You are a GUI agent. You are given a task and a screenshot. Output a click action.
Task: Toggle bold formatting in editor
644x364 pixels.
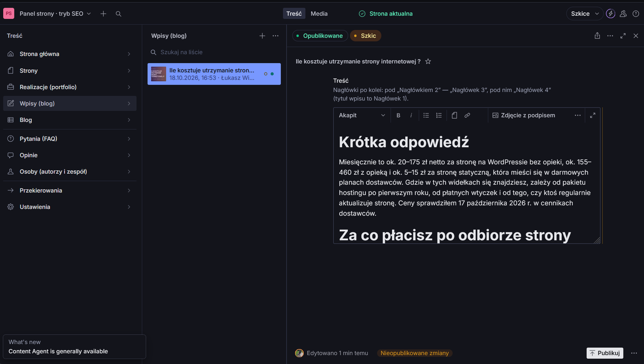(x=398, y=115)
